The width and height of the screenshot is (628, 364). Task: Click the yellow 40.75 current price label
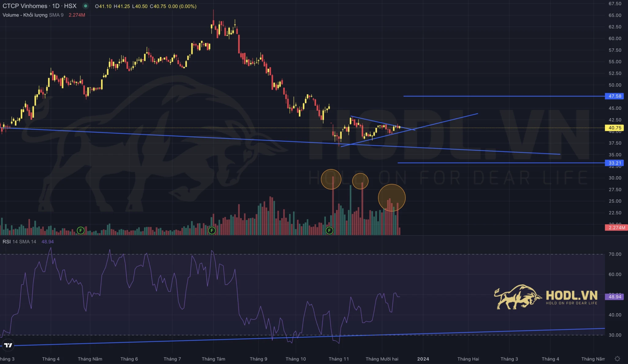click(615, 128)
